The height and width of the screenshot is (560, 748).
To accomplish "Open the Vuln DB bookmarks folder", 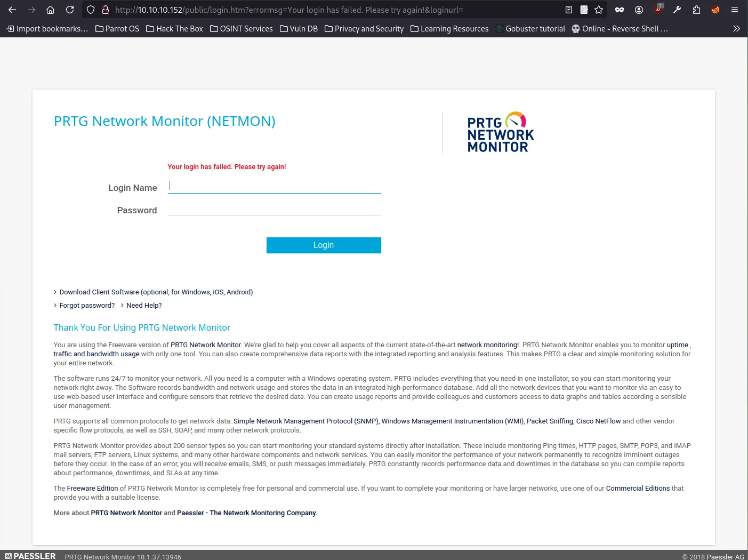I will (x=299, y=29).
